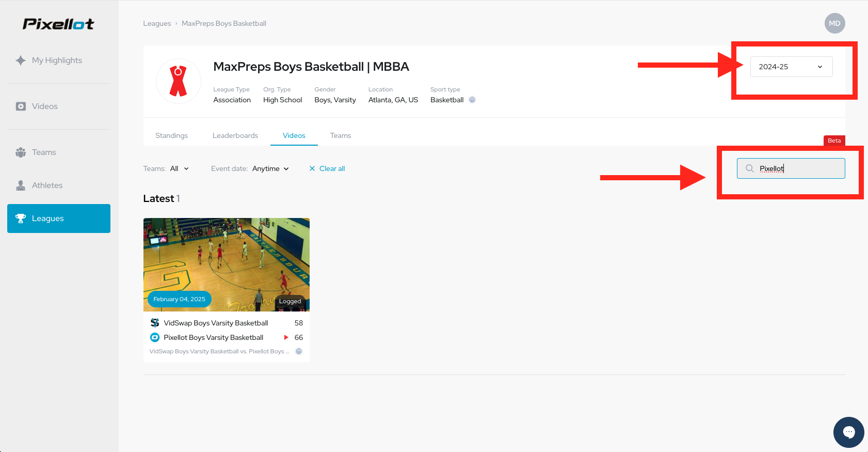Viewport: 868px width, 452px height.
Task: Click the Leagues trophy icon
Action: pyautogui.click(x=21, y=219)
